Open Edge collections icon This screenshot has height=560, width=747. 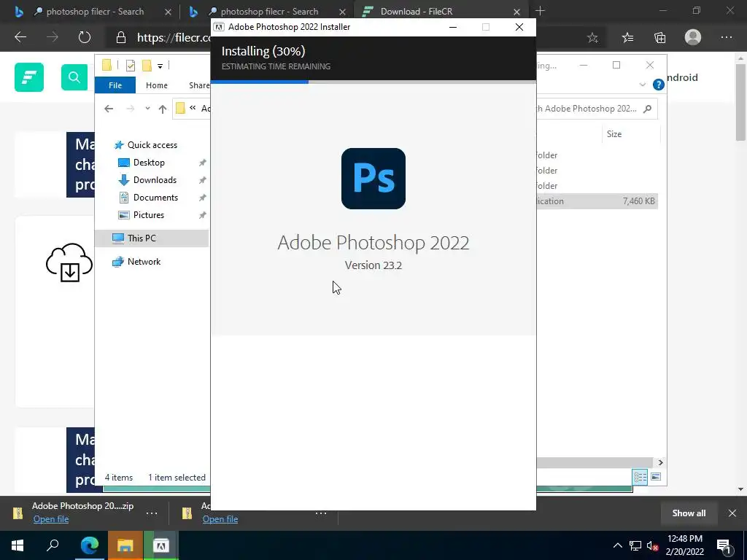[x=659, y=38]
